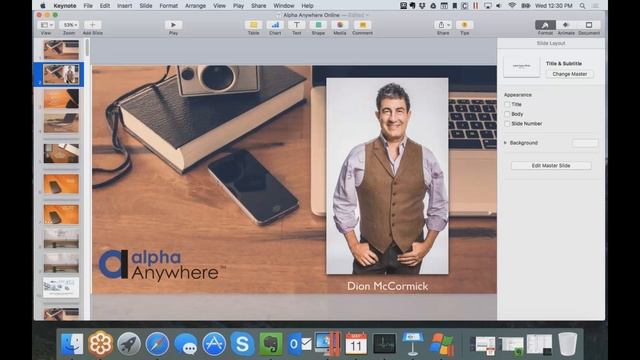The image size is (640, 360).
Task: Select the highlighted slide 2 thumbnail
Action: 61,75
